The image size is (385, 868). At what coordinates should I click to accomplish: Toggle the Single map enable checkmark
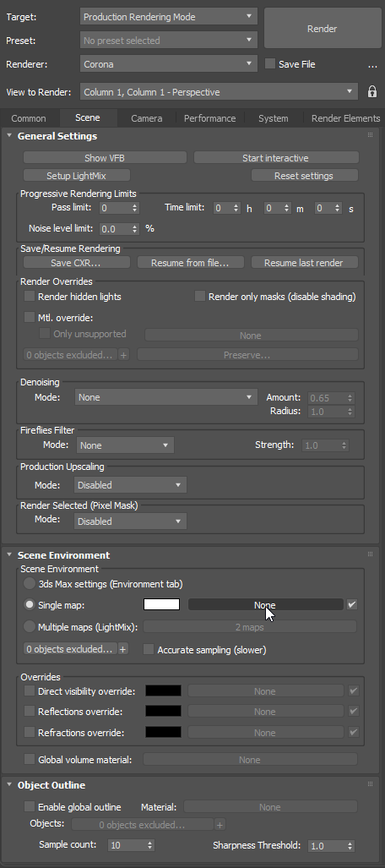(352, 604)
